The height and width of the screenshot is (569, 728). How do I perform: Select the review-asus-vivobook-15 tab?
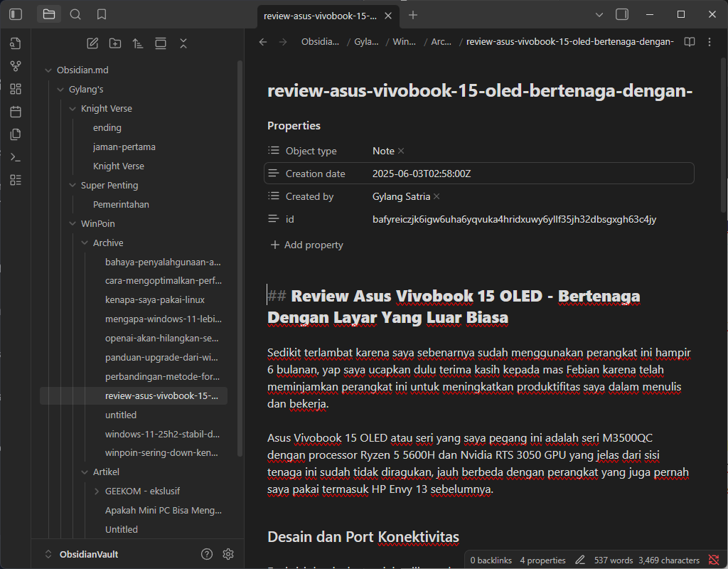click(x=320, y=15)
